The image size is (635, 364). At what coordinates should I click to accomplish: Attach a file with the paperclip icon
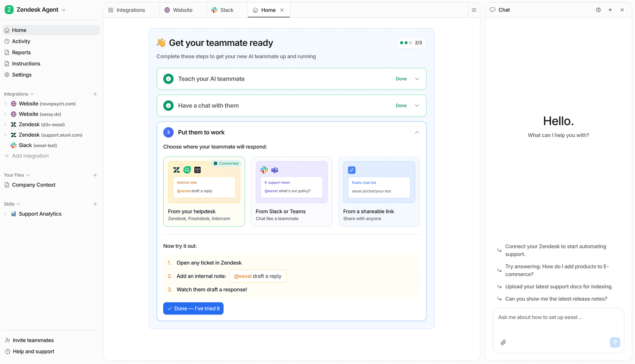[503, 342]
